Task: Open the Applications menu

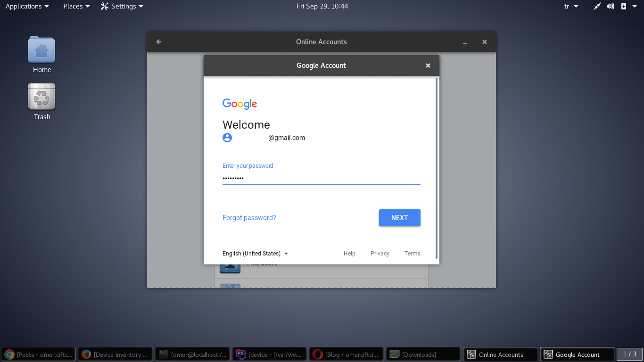Action: coord(27,6)
